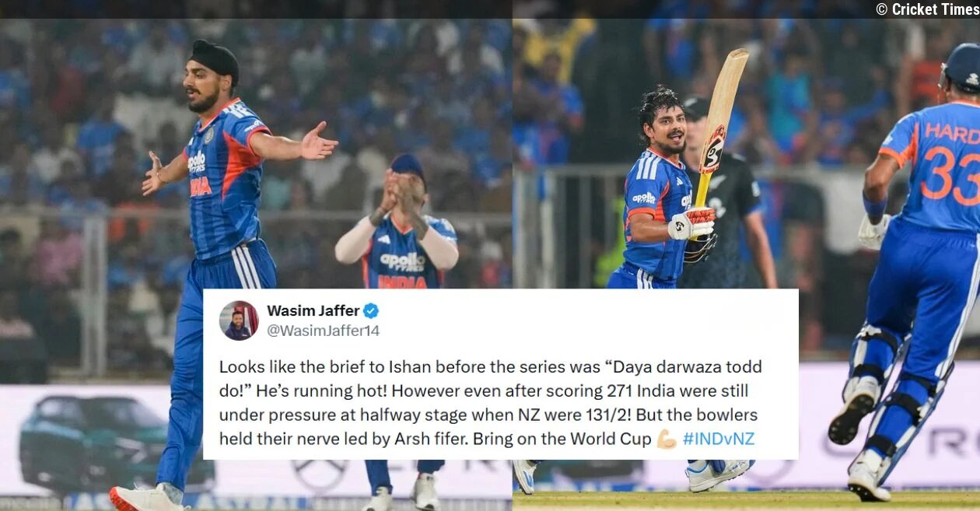Click the HARD name on blue jersey
This screenshot has width=980, height=511.
click(954, 134)
